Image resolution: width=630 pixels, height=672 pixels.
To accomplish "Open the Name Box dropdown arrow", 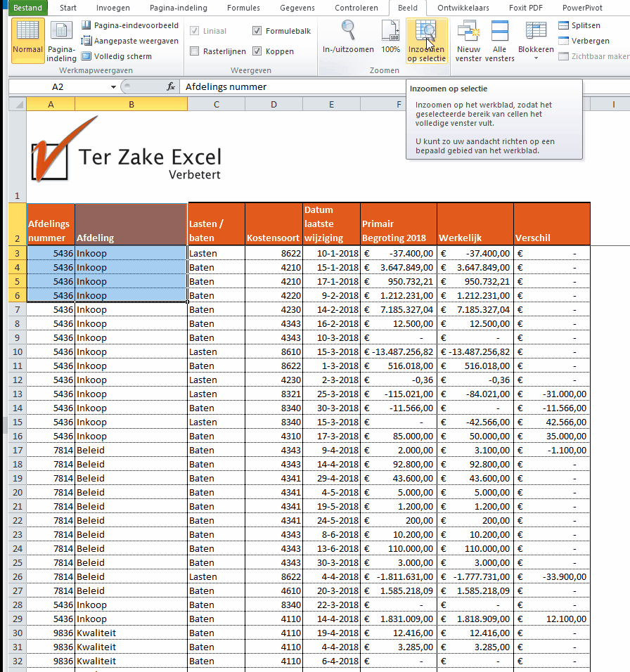I will (113, 87).
